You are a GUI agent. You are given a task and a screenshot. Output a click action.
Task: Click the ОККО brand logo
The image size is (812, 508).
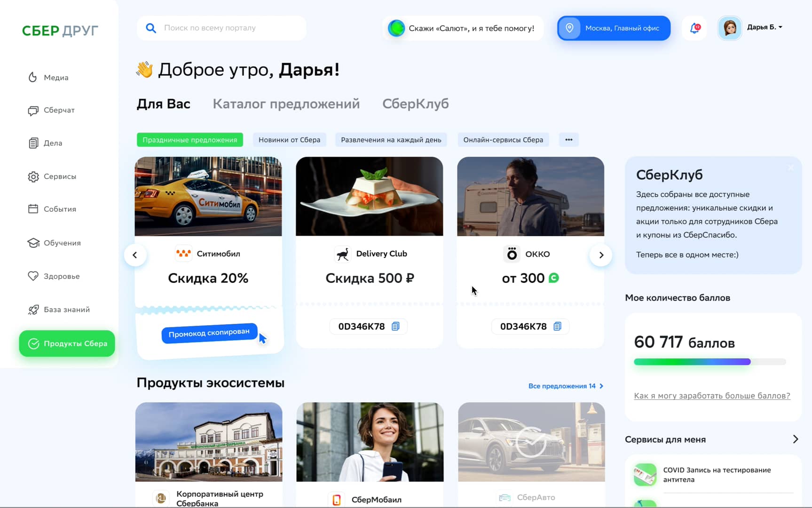tap(512, 254)
